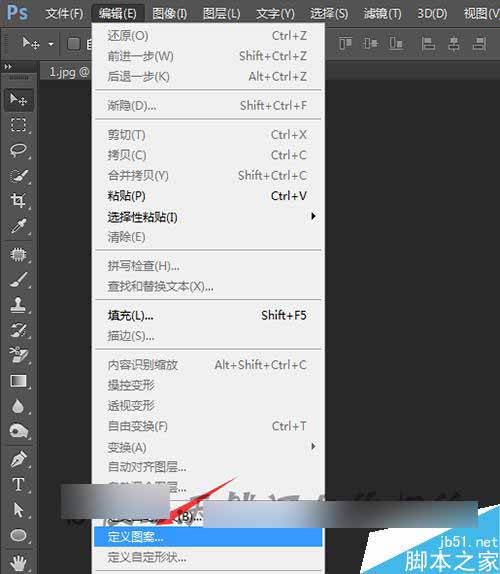
Task: Select the Move tool in toolbox
Action: pyautogui.click(x=18, y=99)
